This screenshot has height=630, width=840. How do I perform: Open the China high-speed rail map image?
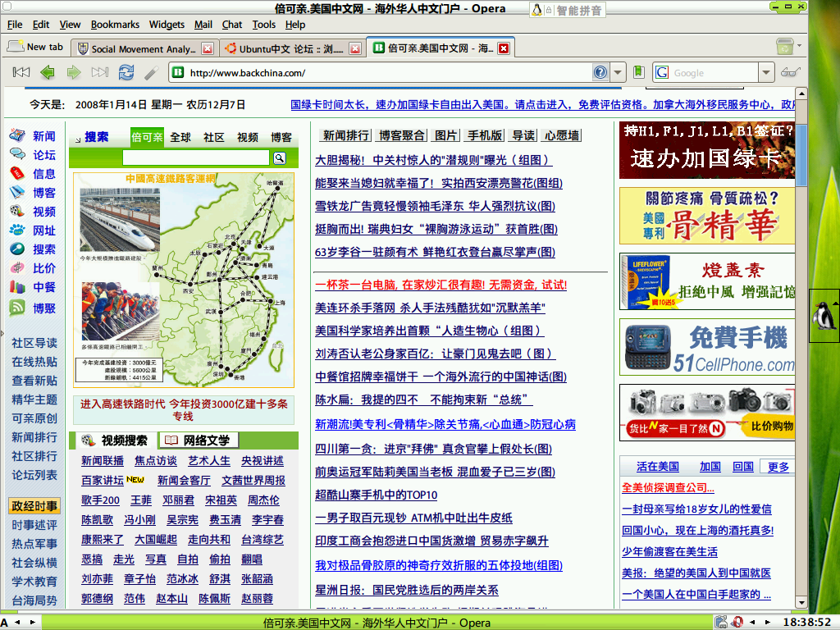pyautogui.click(x=184, y=280)
